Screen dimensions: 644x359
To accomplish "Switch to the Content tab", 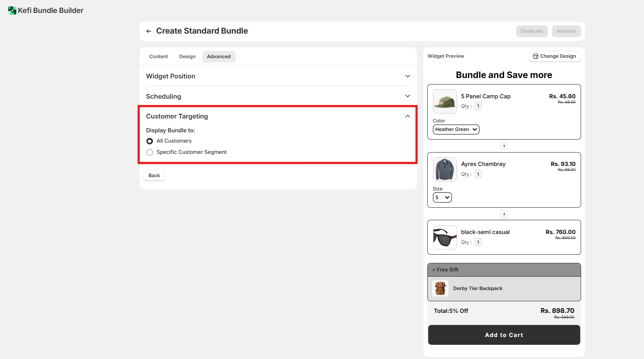I will click(x=159, y=56).
